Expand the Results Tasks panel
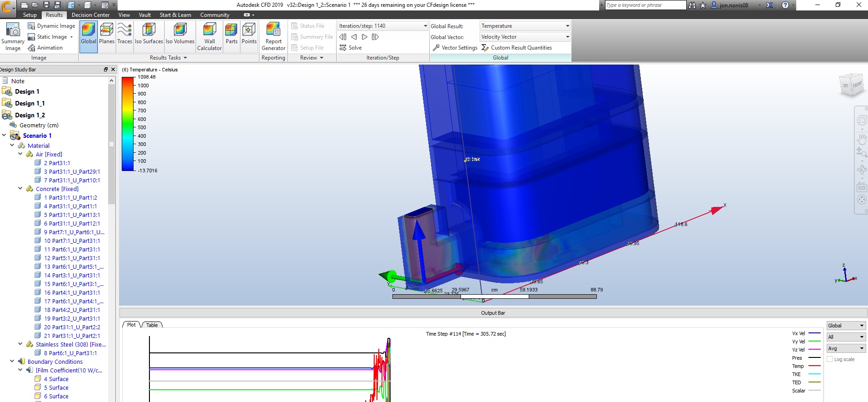 coord(168,58)
